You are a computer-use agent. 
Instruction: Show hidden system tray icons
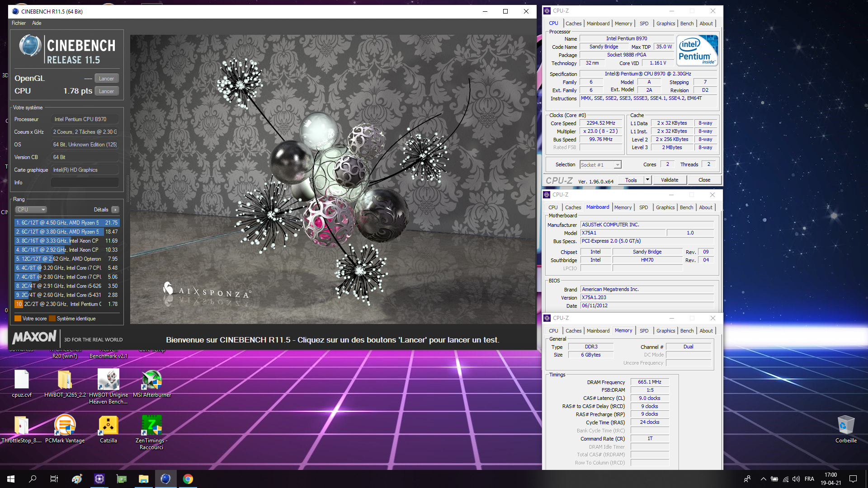coord(764,479)
